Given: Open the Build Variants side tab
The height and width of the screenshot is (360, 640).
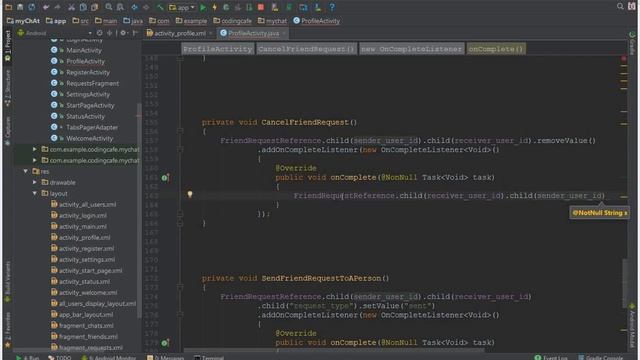Looking at the screenshot, I should (7, 282).
